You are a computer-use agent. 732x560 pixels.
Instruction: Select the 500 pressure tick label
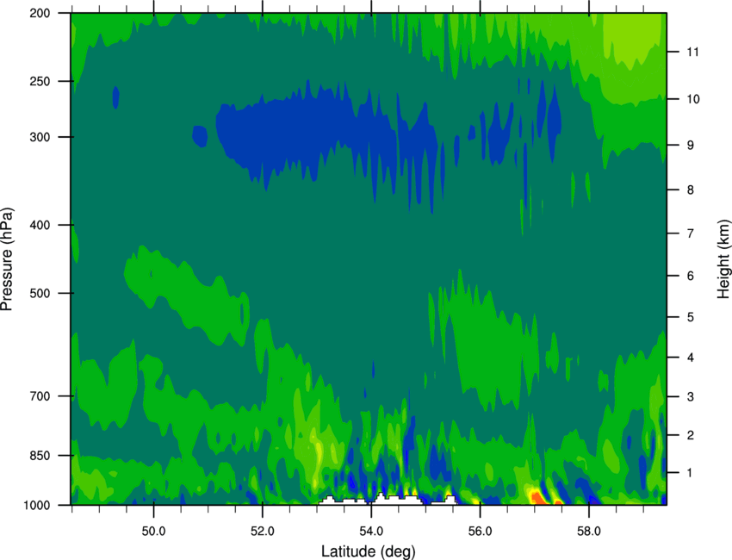coord(40,293)
